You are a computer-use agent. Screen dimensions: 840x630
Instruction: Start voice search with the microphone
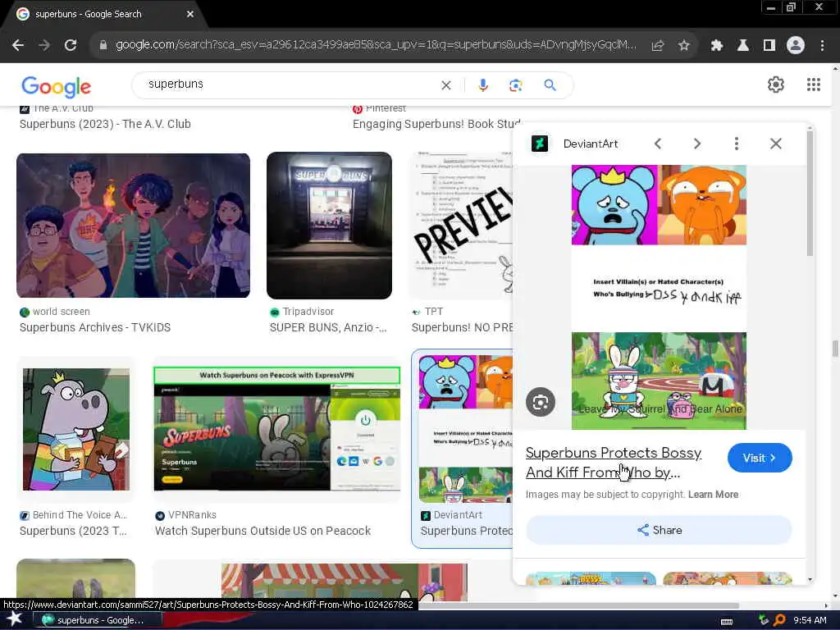coord(482,85)
